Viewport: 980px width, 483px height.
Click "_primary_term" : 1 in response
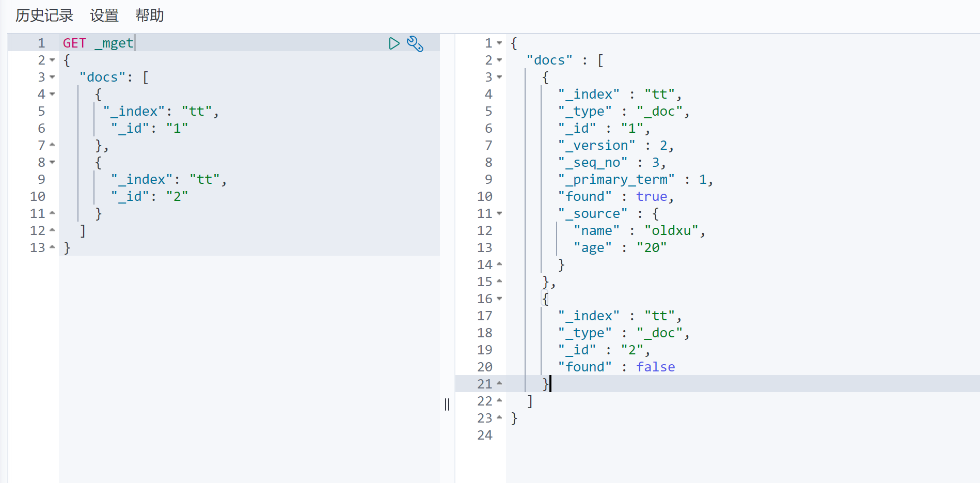coord(633,180)
